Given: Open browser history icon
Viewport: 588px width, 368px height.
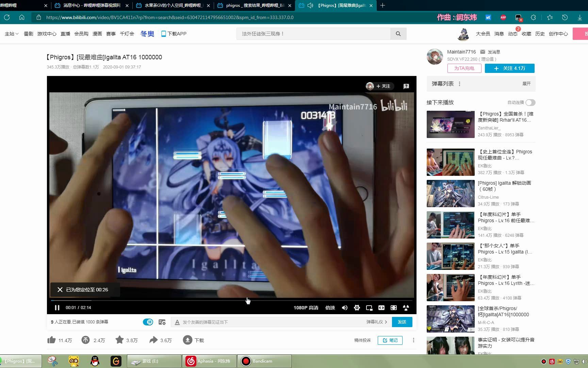Looking at the screenshot, I should coord(565,17).
